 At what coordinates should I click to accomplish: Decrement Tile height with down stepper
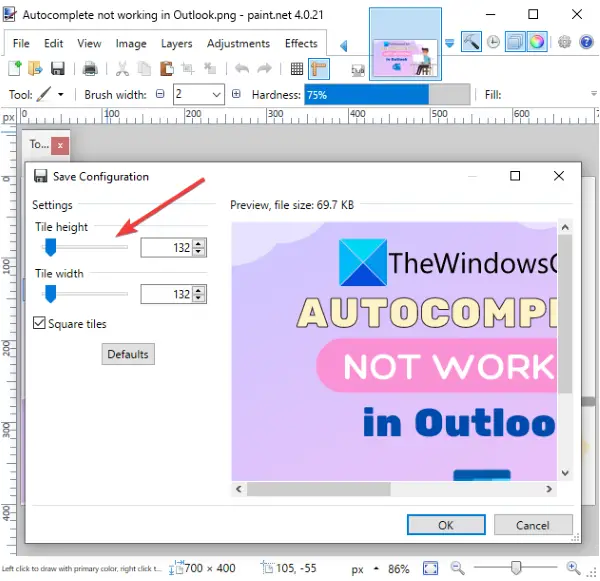198,252
